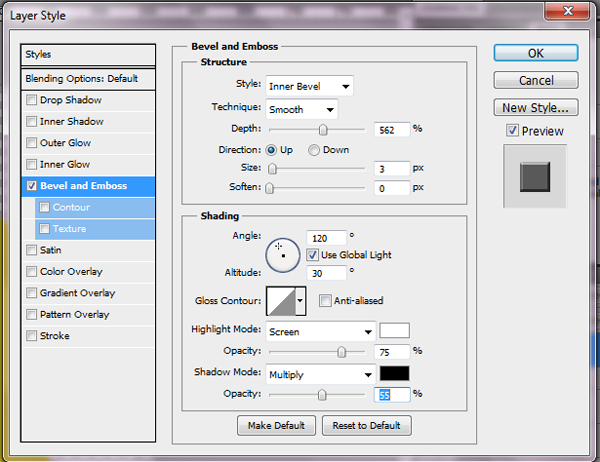Toggle the Use Global Light checkbox
This screenshot has height=462, width=600.
click(x=312, y=255)
